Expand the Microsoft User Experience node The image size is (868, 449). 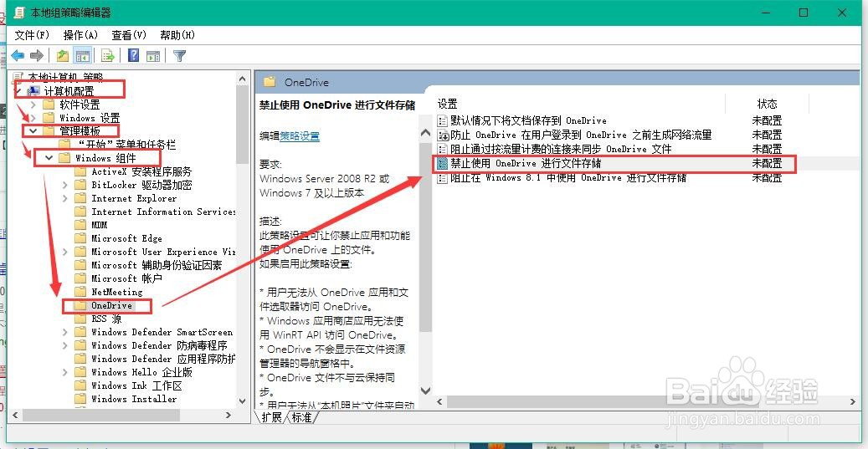65,252
